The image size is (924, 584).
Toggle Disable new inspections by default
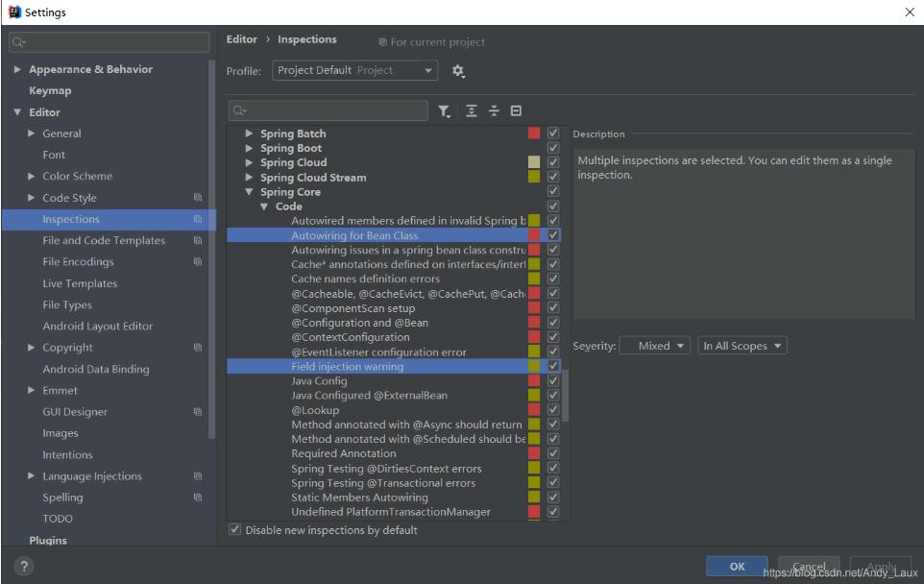[235, 530]
